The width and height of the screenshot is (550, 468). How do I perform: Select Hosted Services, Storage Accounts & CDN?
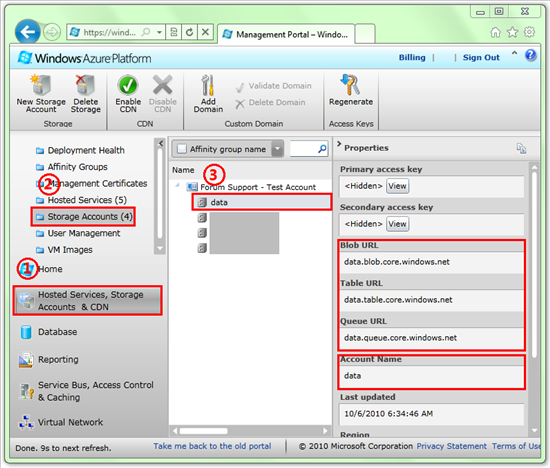87,301
